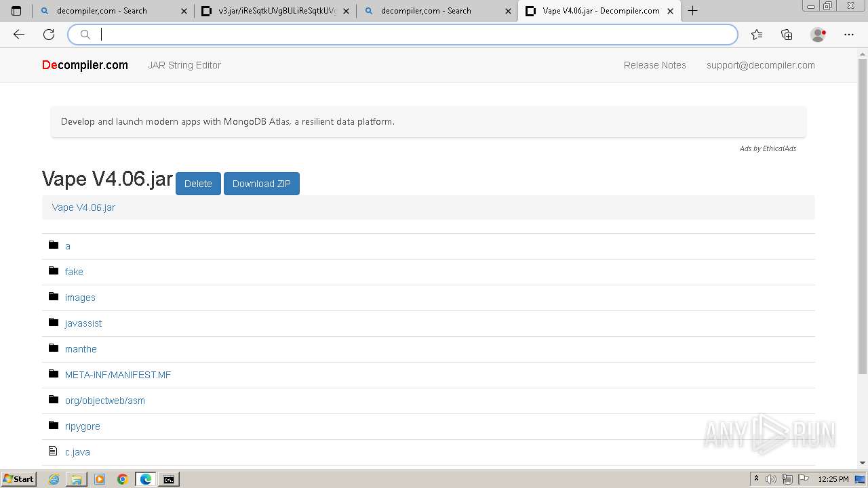
Task: Click the taskbar clock showing 12:25 PM
Action: click(x=833, y=479)
